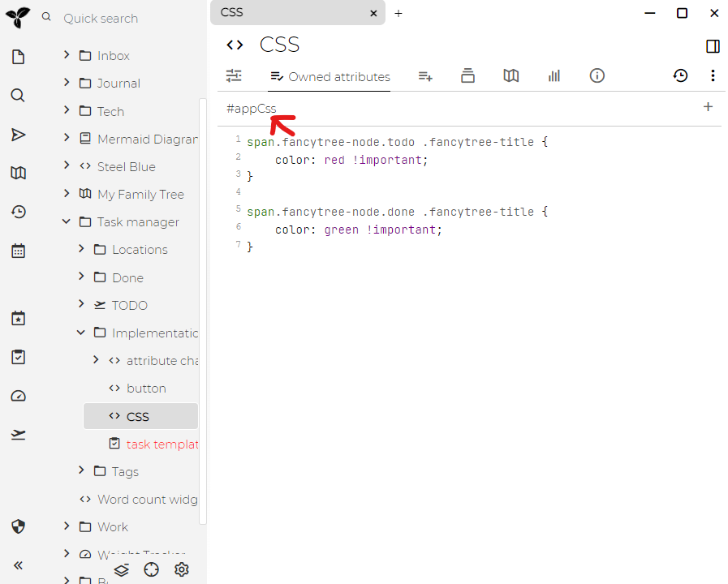The image size is (728, 584).
Task: Toggle the search icon in the sidebar
Action: tap(18, 95)
